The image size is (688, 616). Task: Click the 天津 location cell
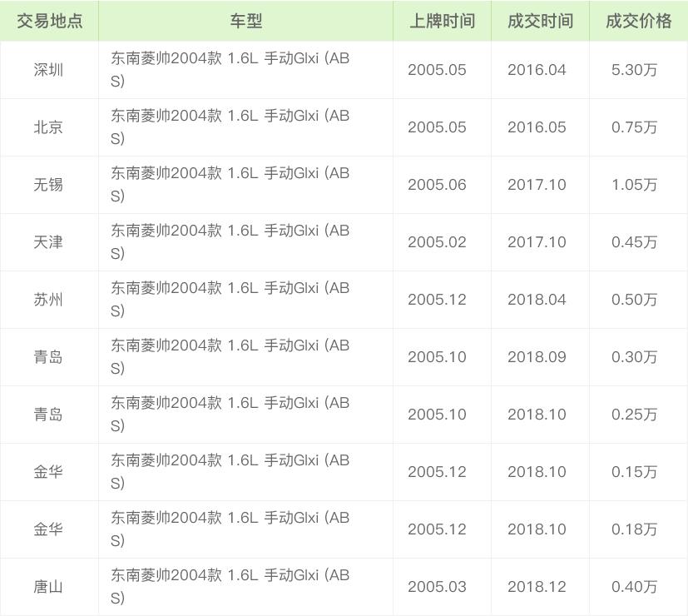[x=48, y=242]
